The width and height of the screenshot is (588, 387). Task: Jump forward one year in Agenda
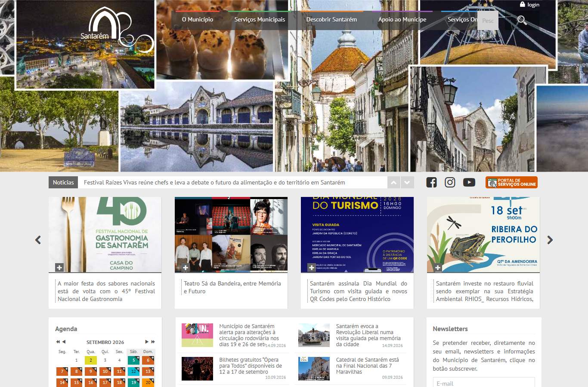pos(153,342)
